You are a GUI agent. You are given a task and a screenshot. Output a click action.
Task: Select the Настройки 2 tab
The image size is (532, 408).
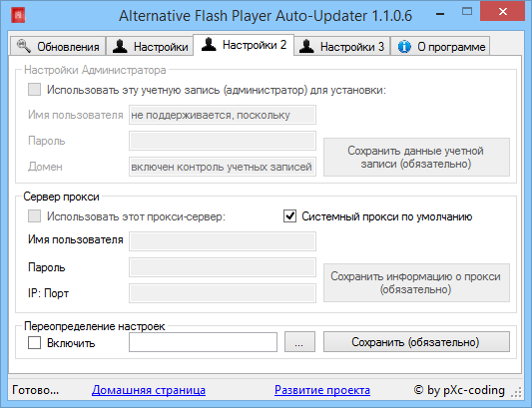(244, 45)
